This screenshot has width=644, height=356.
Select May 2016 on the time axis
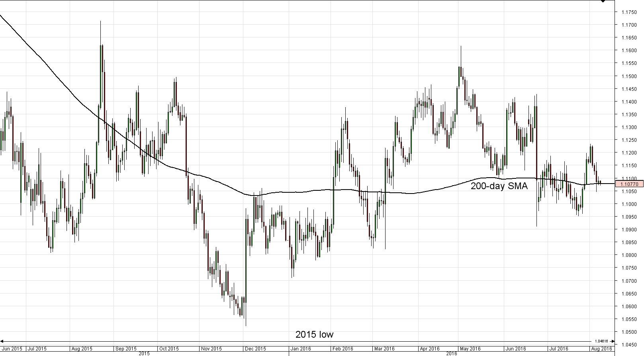470,349
